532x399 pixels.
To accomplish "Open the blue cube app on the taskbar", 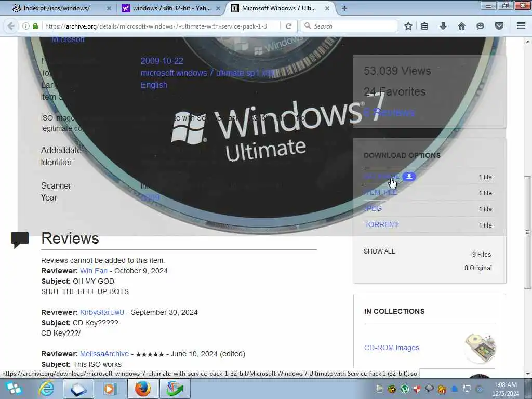I will point(79,389).
